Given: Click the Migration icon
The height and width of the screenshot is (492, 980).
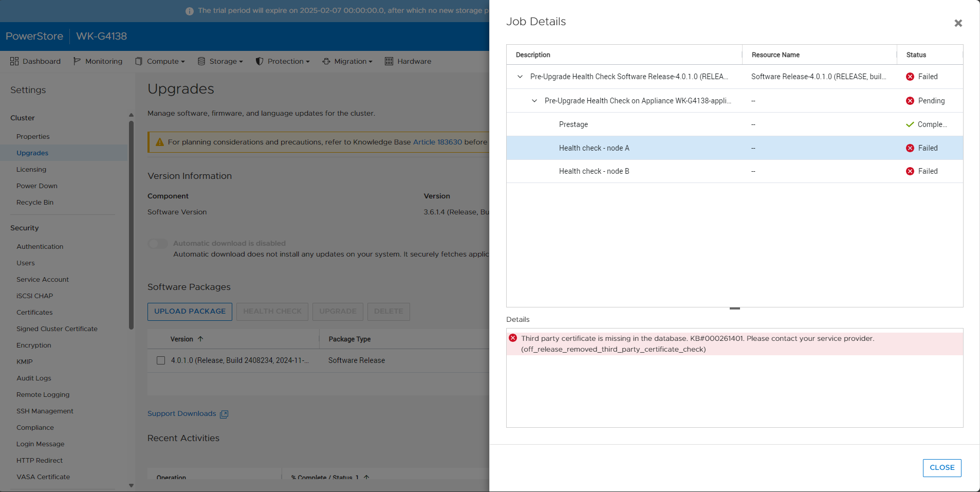Looking at the screenshot, I should (x=326, y=61).
